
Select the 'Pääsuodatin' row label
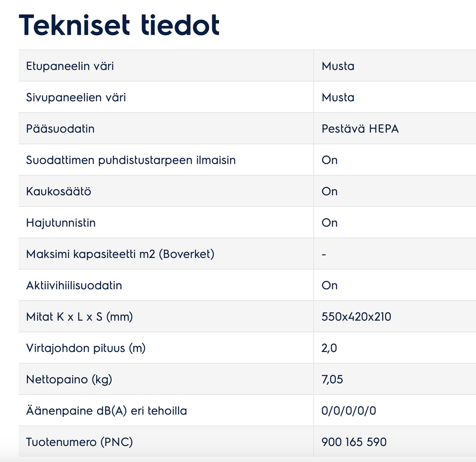(60, 129)
